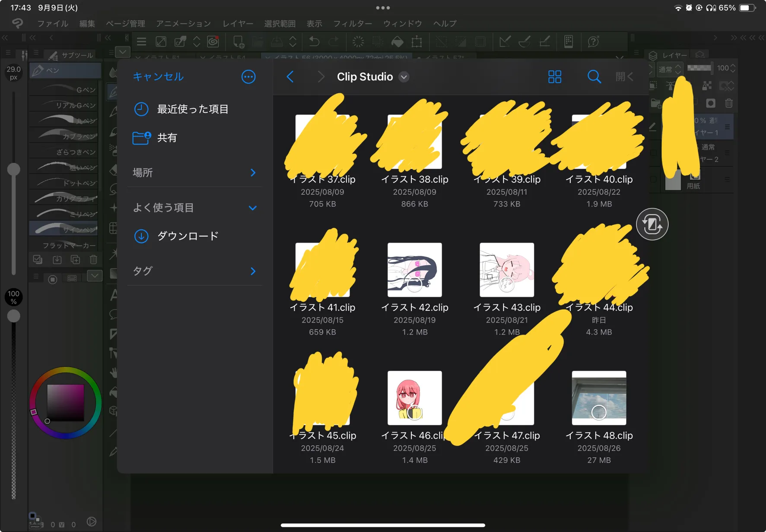Click the Clip Studio spiral icon
This screenshot has height=532, width=766.
point(213,41)
